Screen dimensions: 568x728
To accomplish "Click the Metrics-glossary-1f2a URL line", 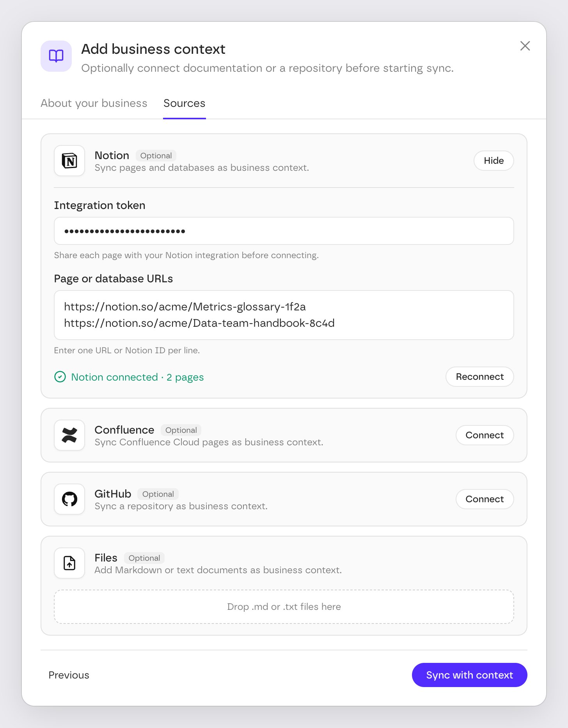I will click(x=185, y=307).
